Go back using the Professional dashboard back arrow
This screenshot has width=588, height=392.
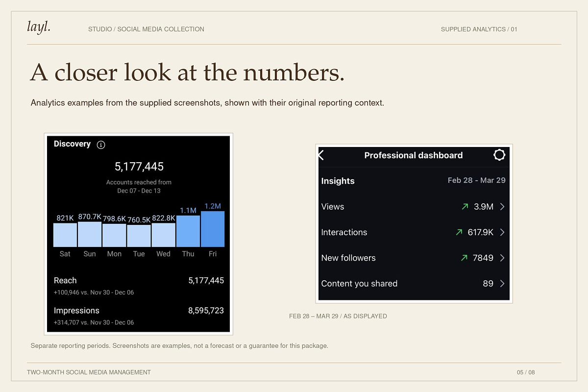321,155
